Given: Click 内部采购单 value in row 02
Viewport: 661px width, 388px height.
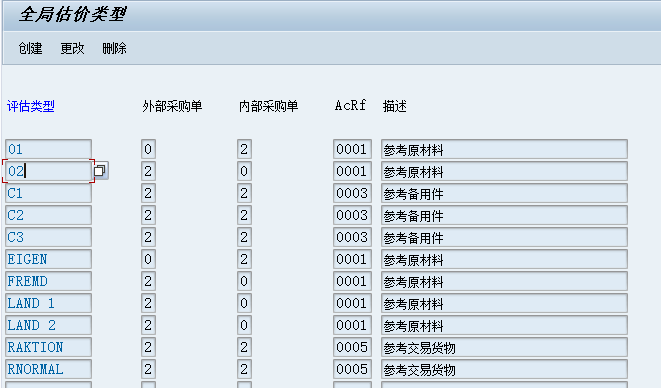Looking at the screenshot, I should (244, 171).
